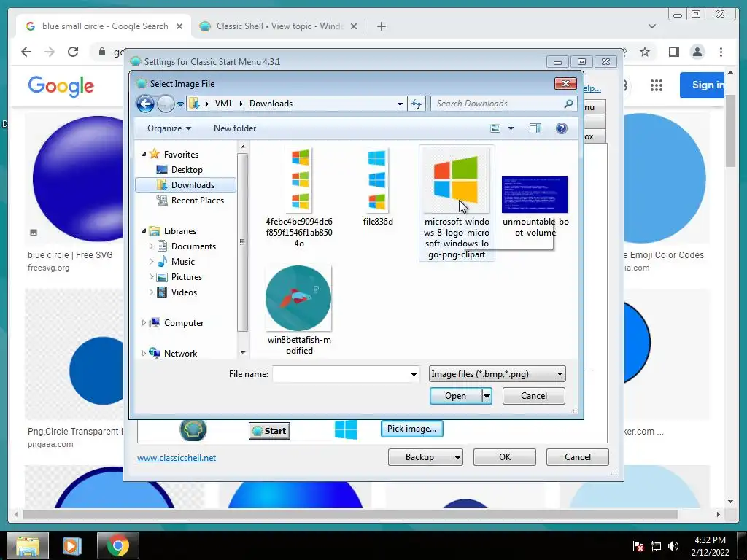Select the Windows 8 logo start button style
Viewport: 747px width, 560px height.
coord(346,430)
